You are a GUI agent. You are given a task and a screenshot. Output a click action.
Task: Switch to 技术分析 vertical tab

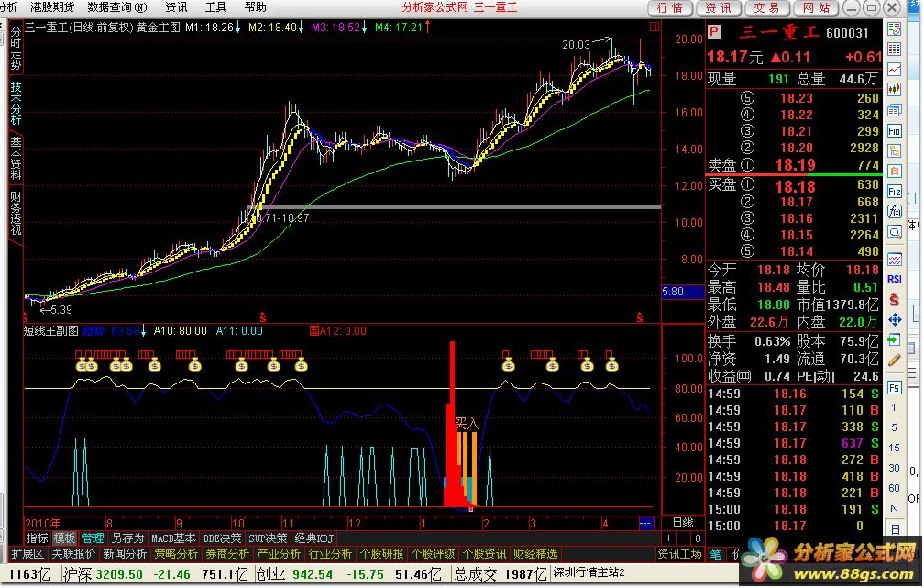point(16,104)
